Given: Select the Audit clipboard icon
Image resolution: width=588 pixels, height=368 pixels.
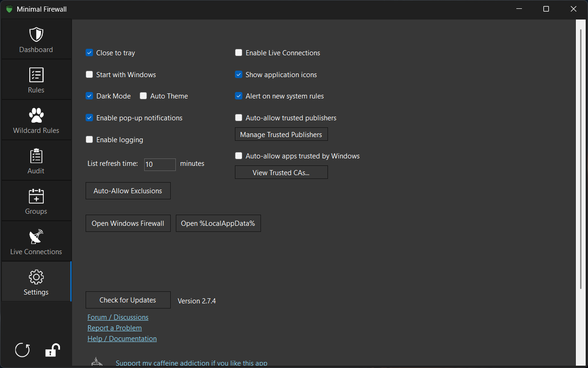Looking at the screenshot, I should point(36,156).
